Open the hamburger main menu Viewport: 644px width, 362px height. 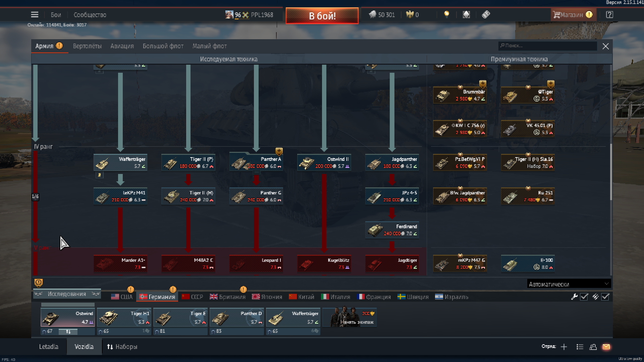coord(35,15)
